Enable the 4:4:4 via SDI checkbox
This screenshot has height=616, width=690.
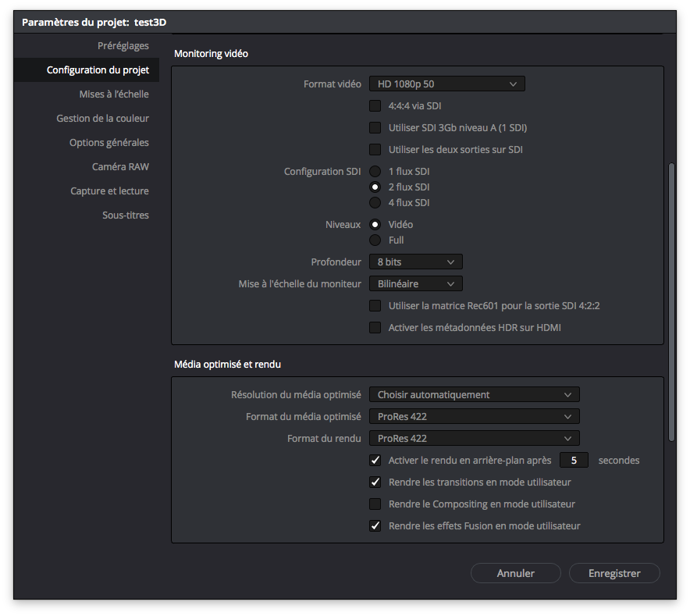click(375, 105)
